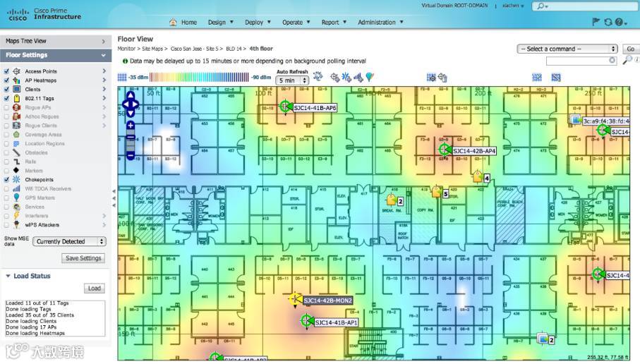Screen dimensions: 640x364
Task: Open the Site Maps breadcrumb link
Action: (x=152, y=49)
